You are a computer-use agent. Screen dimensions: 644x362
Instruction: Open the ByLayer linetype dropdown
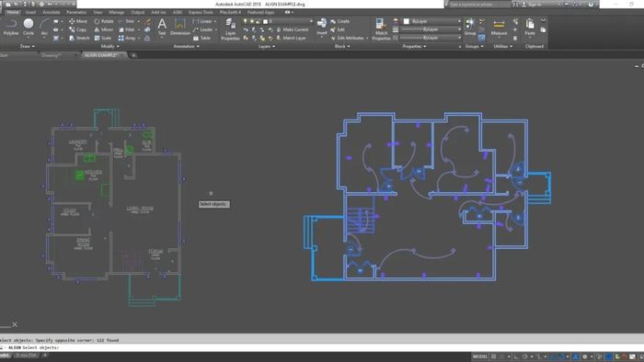click(x=431, y=38)
